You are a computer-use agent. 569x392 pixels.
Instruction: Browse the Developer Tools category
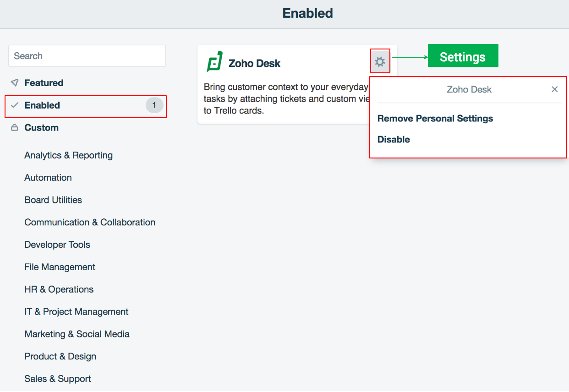tap(57, 245)
